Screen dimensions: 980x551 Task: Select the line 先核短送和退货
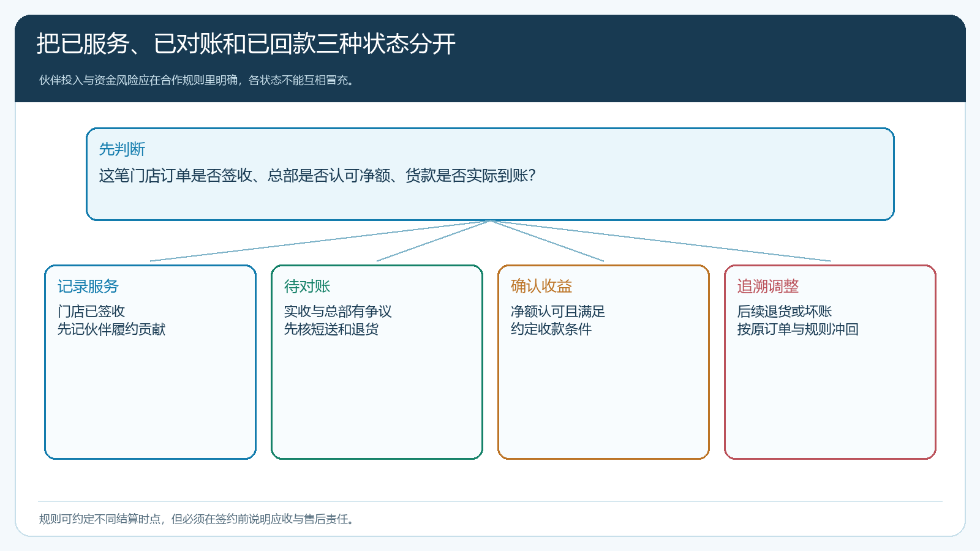[x=331, y=329]
